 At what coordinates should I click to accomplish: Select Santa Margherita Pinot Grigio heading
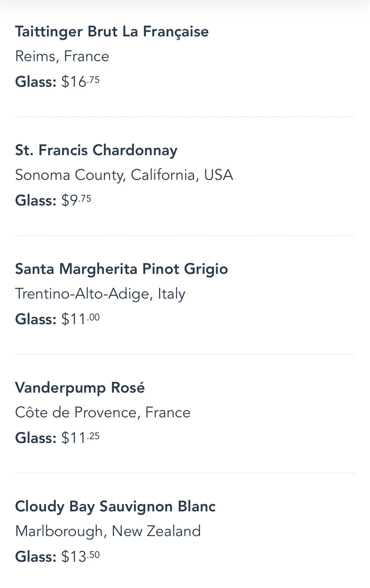[x=122, y=269]
